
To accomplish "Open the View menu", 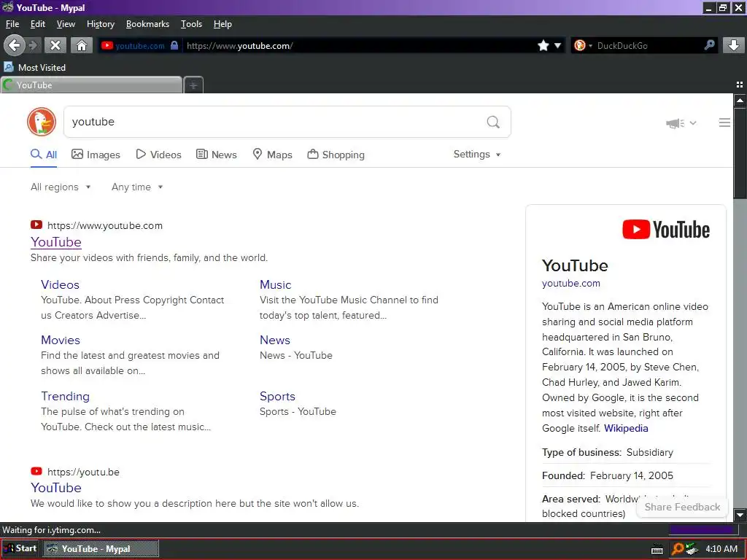I will coord(66,24).
